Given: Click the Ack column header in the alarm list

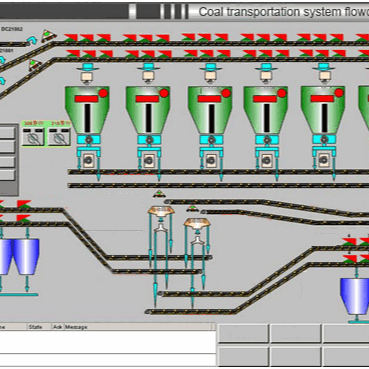Looking at the screenshot, I should click(x=57, y=327).
